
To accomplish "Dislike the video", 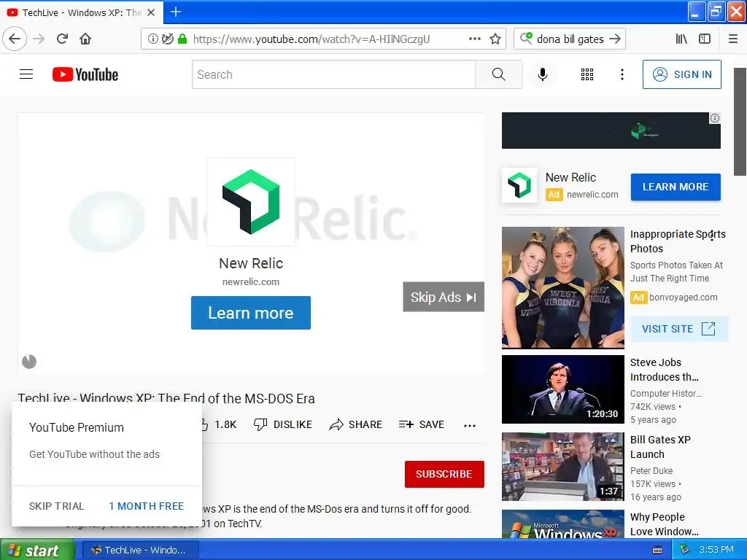I will [x=282, y=424].
